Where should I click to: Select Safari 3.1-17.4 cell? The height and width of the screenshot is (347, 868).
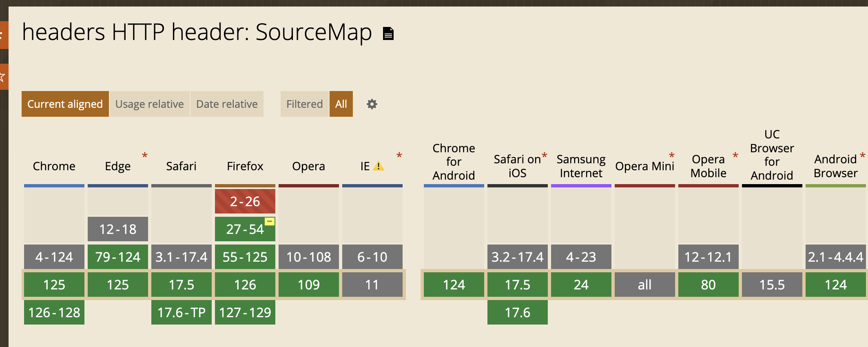(x=182, y=257)
